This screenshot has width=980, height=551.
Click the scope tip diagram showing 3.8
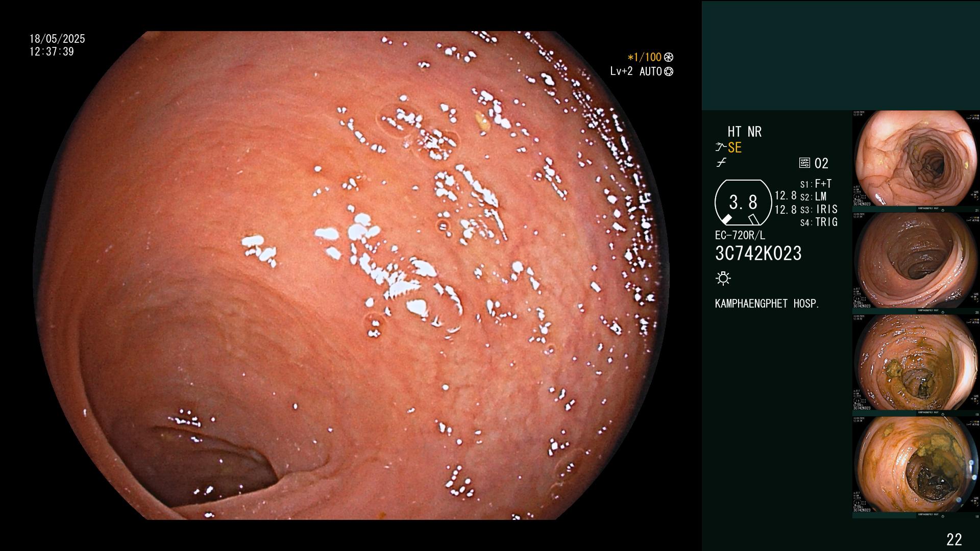coord(743,203)
